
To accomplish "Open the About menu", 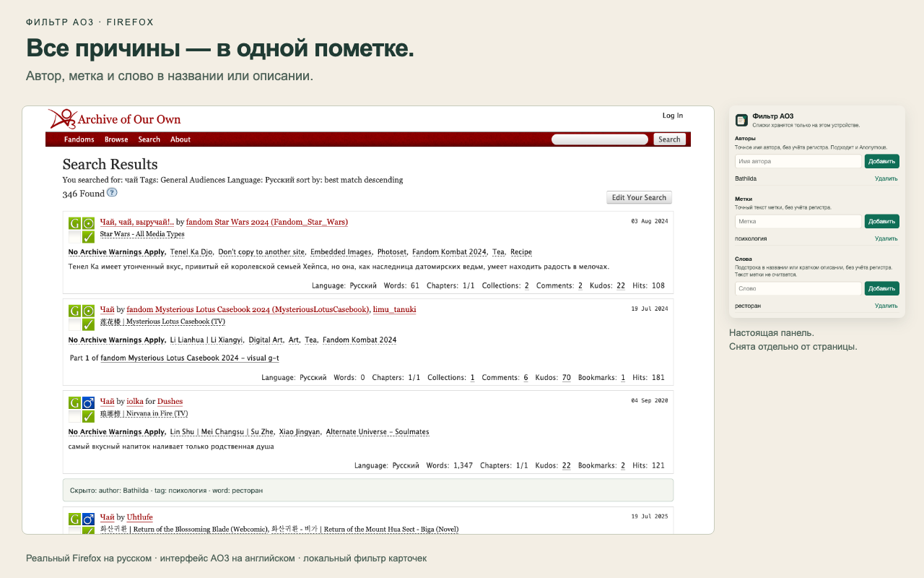I will click(x=180, y=139).
